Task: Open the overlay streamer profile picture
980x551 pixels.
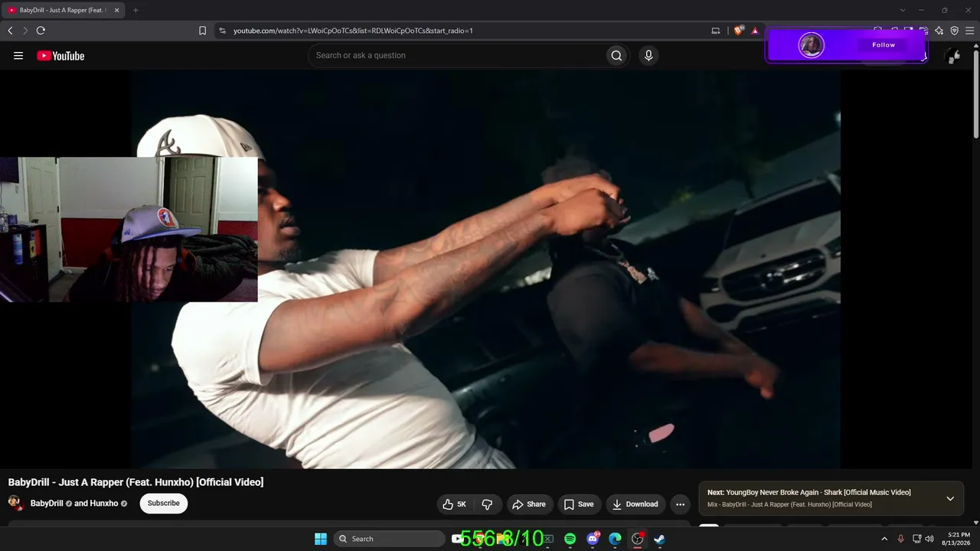Action: [x=811, y=45]
